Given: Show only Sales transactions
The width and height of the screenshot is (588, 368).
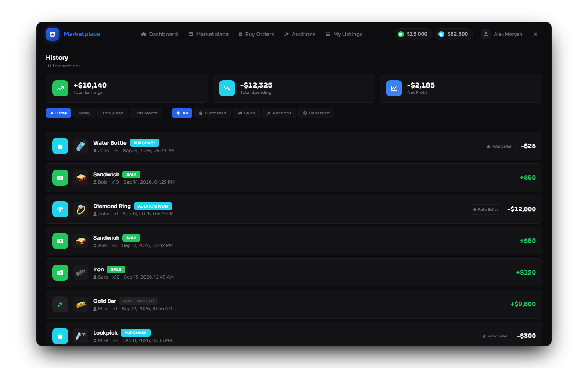Looking at the screenshot, I should pos(246,113).
